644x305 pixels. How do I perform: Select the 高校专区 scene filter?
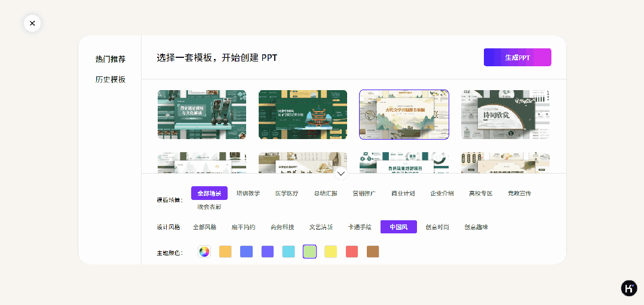point(481,193)
